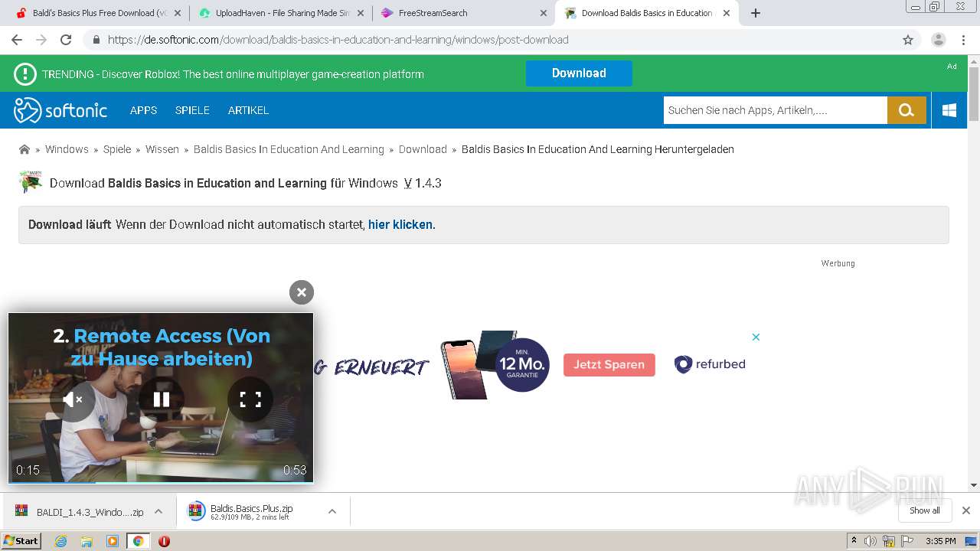Click the trending alert exclamation icon

point(24,73)
